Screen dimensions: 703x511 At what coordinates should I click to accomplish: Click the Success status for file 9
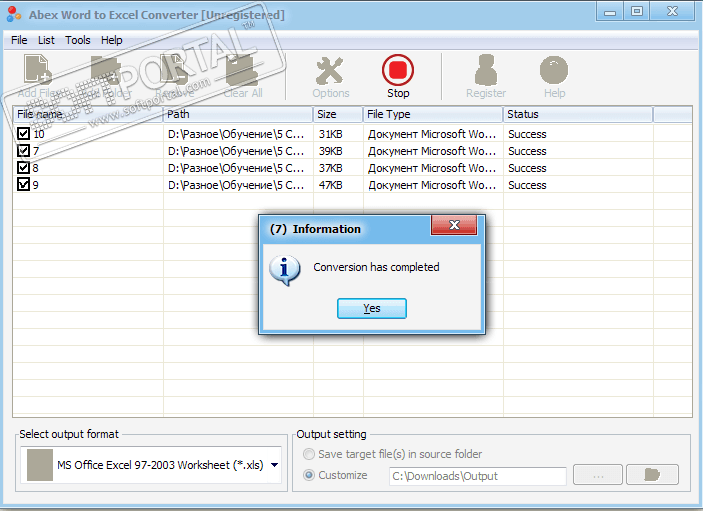point(527,185)
